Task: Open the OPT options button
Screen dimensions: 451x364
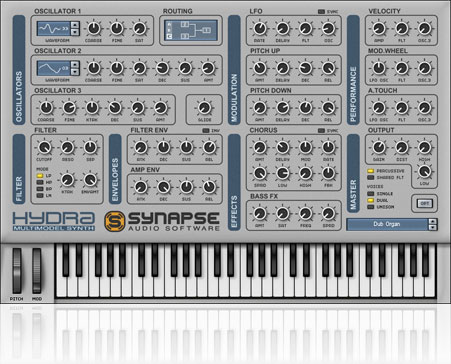Action: click(x=425, y=203)
